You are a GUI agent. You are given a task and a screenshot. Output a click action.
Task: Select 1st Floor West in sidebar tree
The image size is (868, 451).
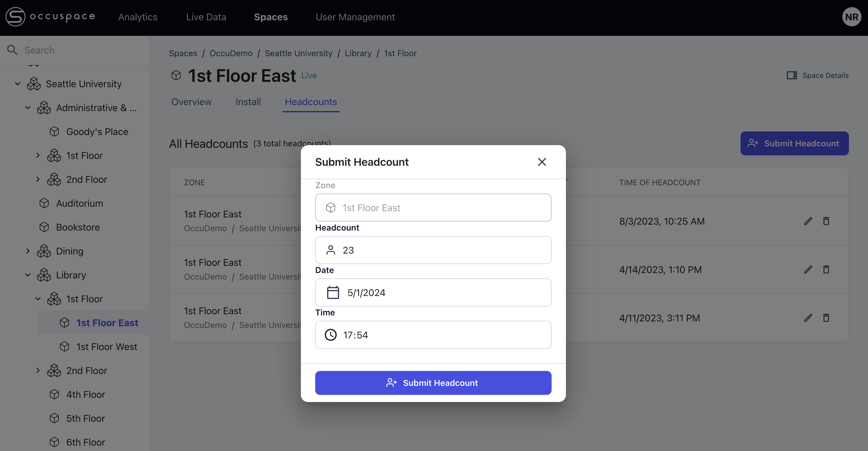tap(107, 346)
